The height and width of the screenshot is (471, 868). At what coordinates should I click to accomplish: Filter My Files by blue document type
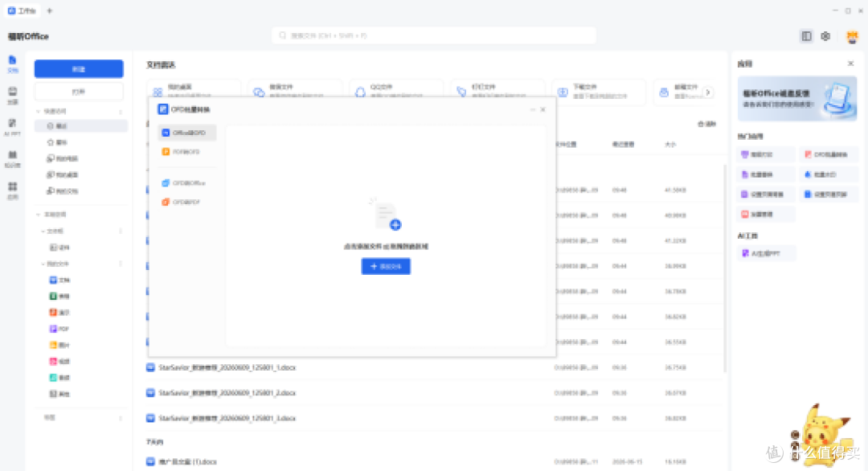pos(59,280)
